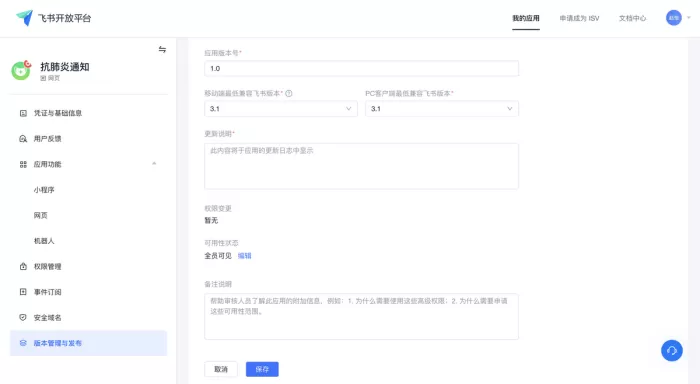
Task: Focus the 备注说明 text area
Action: (x=362, y=316)
